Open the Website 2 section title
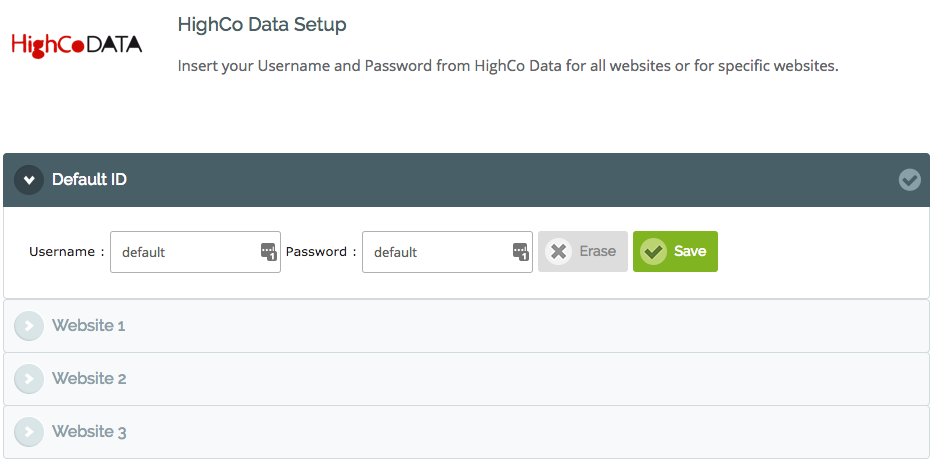The image size is (933, 464). coord(89,379)
